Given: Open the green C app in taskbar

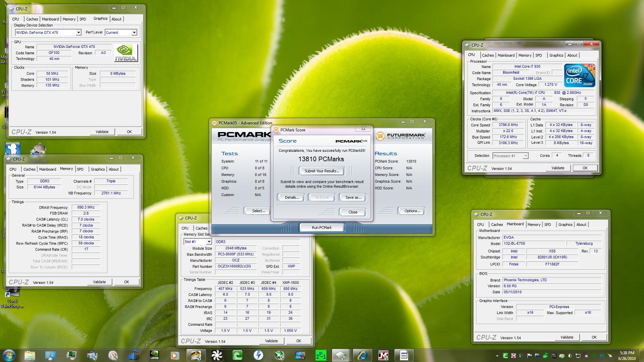Looking at the screenshot, I should [x=237, y=355].
